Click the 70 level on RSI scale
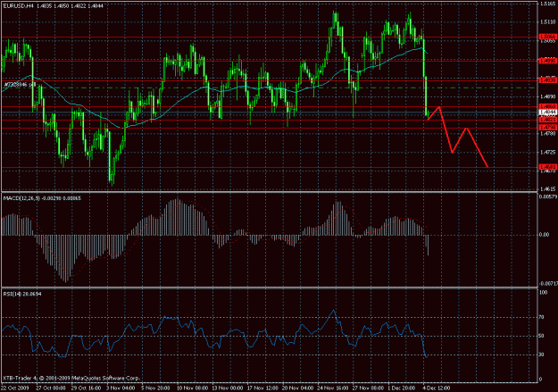The height and width of the screenshot is (392, 558). point(543,317)
